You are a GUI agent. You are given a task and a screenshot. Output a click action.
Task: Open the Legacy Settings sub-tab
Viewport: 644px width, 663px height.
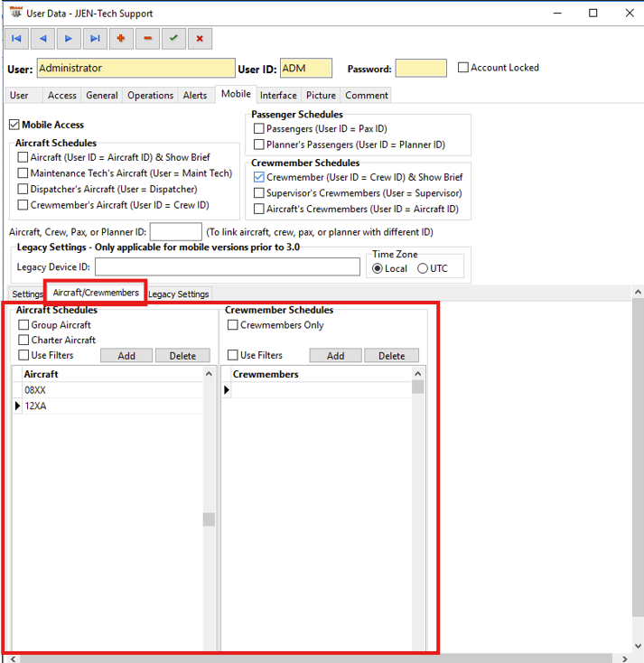[179, 294]
